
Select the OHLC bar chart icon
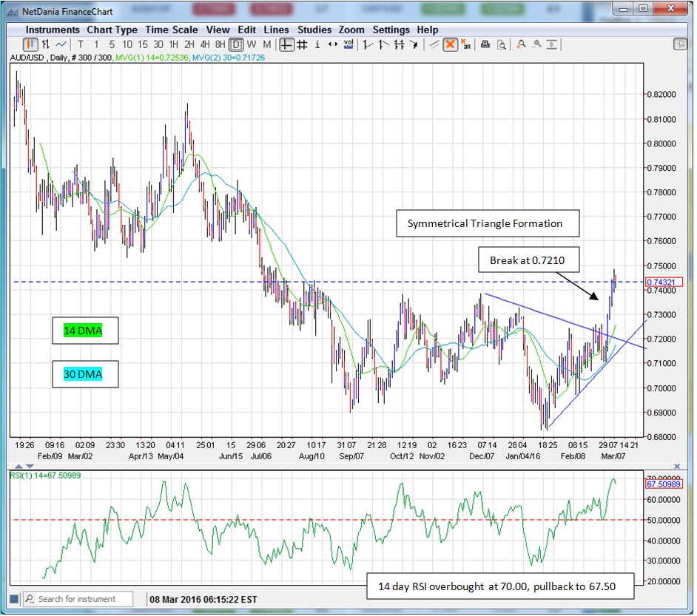click(x=46, y=44)
